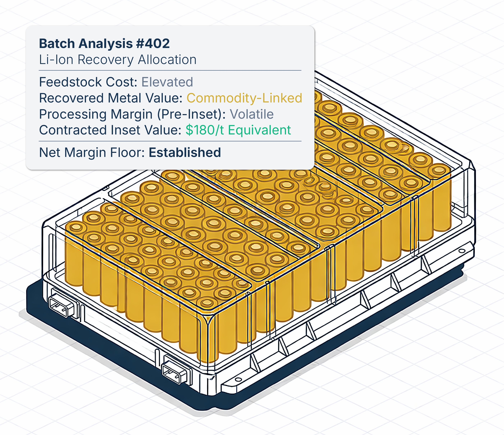The height and width of the screenshot is (435, 504).
Task: Click the rightmost rear battery cell module
Action: (389, 170)
